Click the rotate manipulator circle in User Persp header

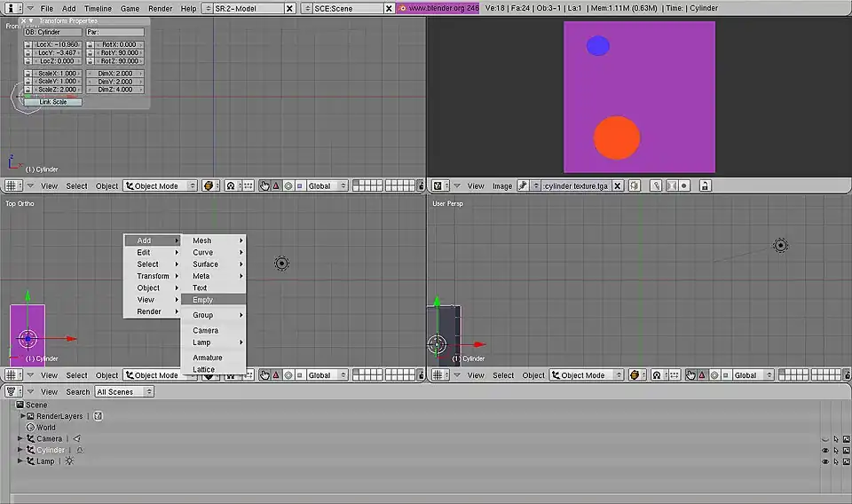click(x=714, y=375)
